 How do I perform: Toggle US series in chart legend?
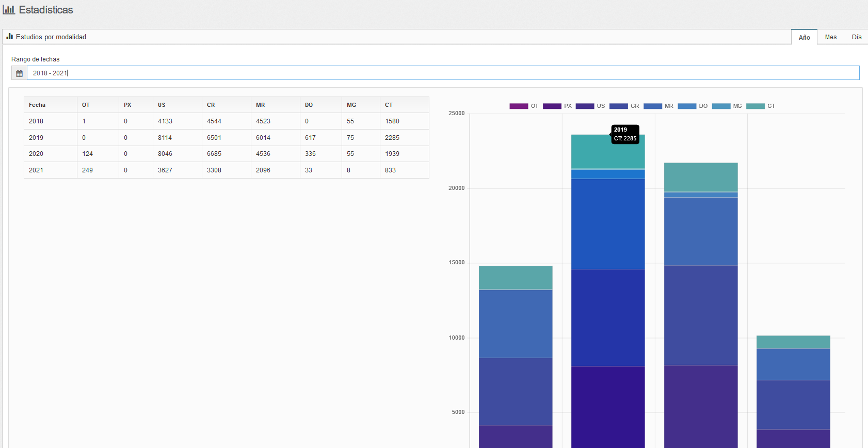(590, 106)
